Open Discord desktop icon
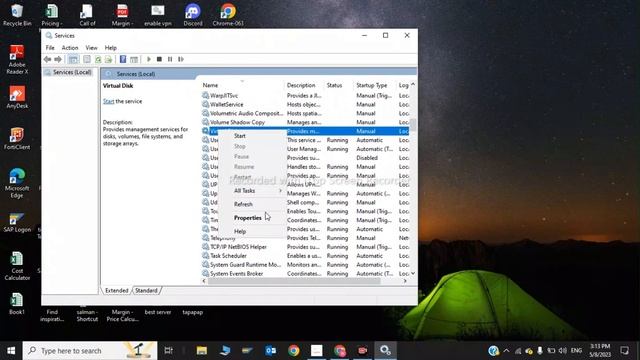Image resolution: width=640 pixels, height=360 pixels. tap(193, 15)
